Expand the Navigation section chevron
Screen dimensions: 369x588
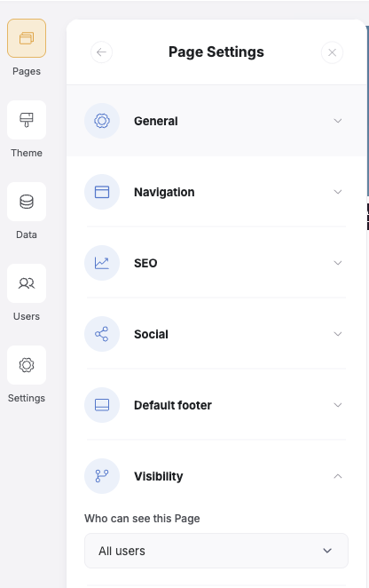pos(338,192)
